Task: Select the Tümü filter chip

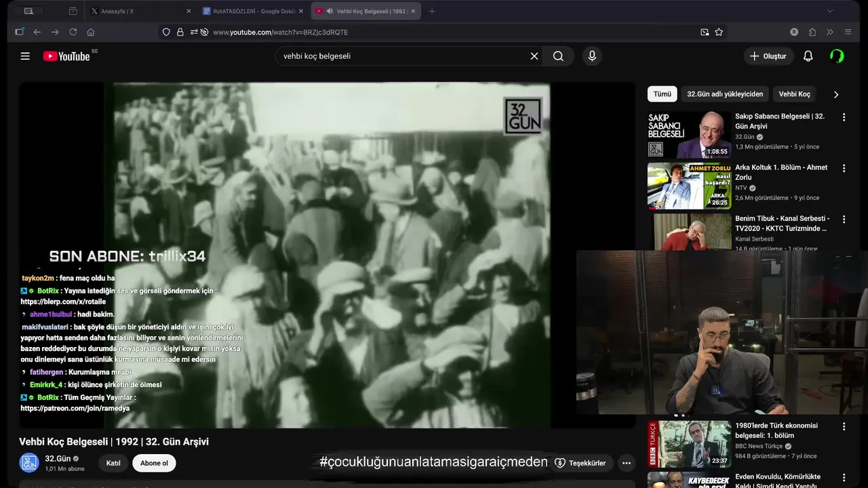Action: pyautogui.click(x=662, y=94)
